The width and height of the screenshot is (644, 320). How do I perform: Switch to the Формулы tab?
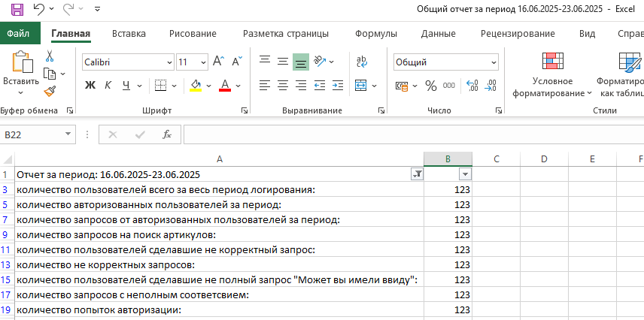376,34
